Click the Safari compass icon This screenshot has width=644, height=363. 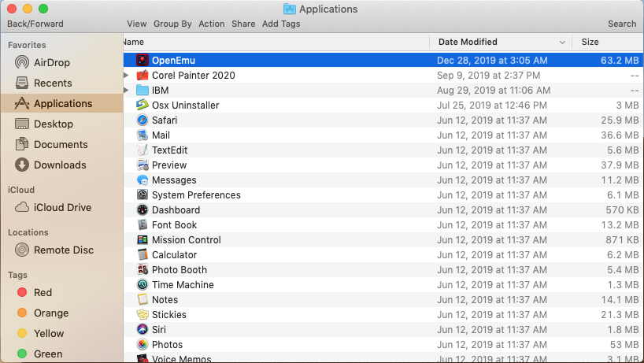pyautogui.click(x=142, y=120)
